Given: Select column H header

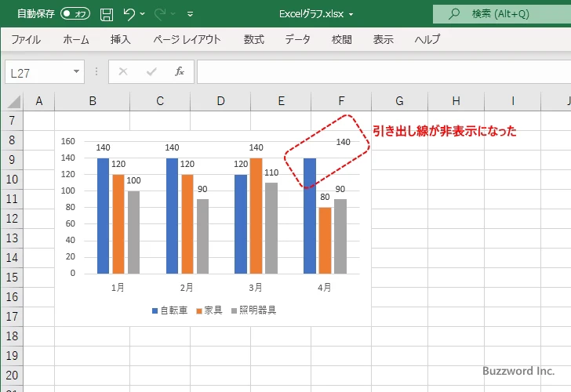Looking at the screenshot, I should tap(456, 101).
